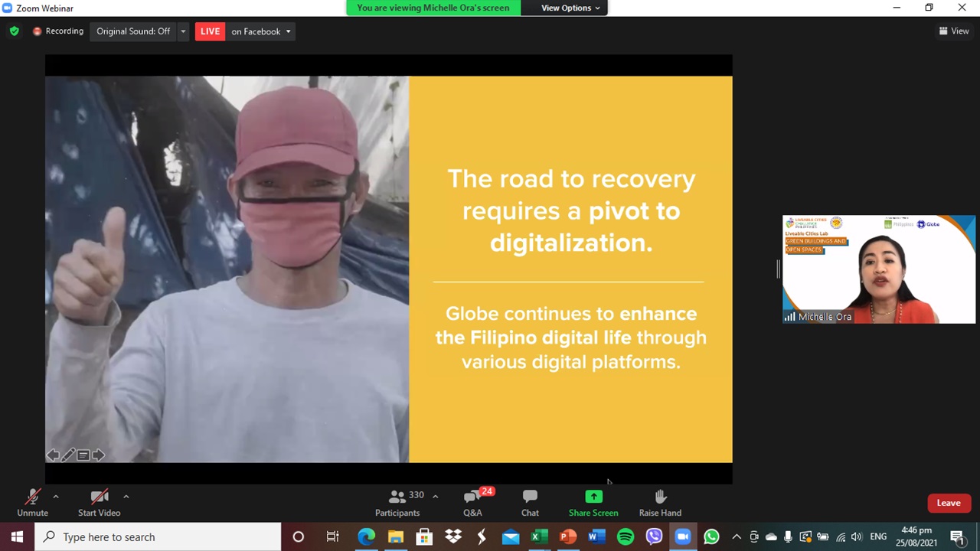Expand audio options arrow beside Unmute
This screenshot has height=551, width=980.
point(55,496)
